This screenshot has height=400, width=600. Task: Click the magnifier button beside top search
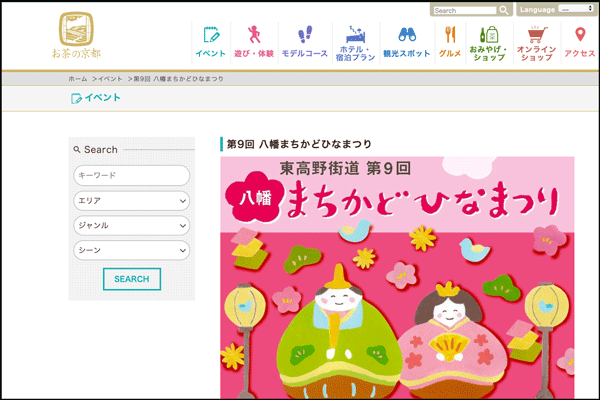pos(505,10)
